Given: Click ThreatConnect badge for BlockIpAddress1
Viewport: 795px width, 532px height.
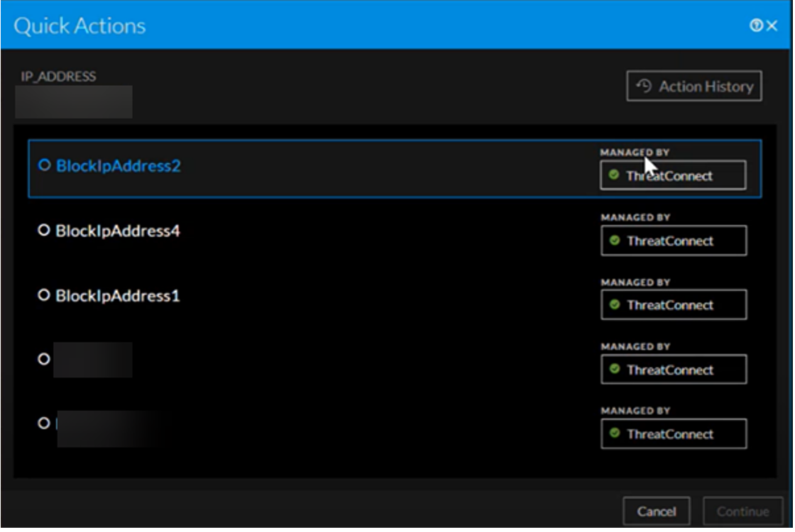Looking at the screenshot, I should point(673,305).
